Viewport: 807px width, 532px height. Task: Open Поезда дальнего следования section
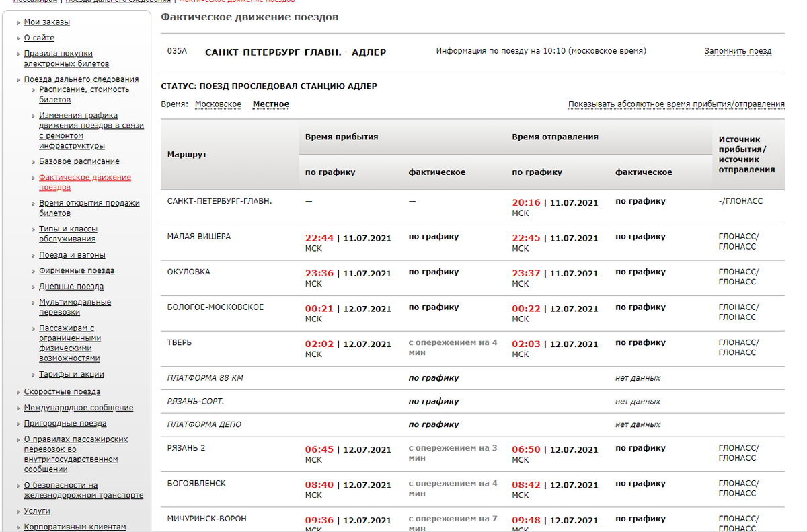[81, 79]
